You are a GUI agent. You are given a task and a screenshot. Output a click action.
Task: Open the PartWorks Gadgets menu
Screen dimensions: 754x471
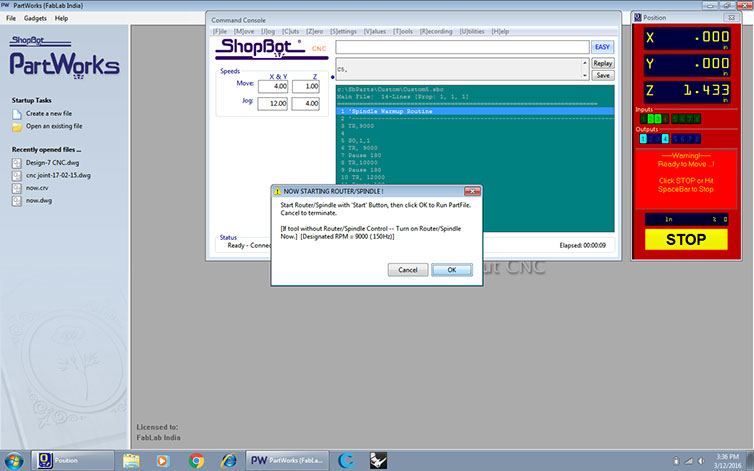coord(35,18)
